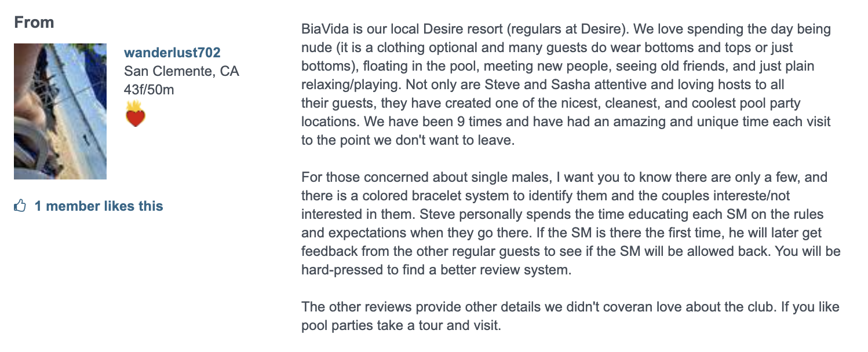Click the '1 member likes this' link

(x=99, y=206)
